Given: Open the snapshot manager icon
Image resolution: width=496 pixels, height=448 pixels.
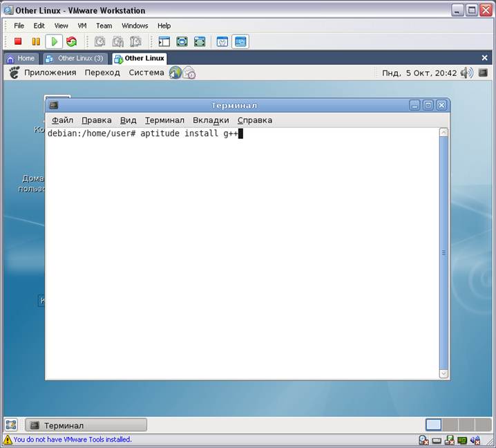Looking at the screenshot, I should (x=135, y=41).
